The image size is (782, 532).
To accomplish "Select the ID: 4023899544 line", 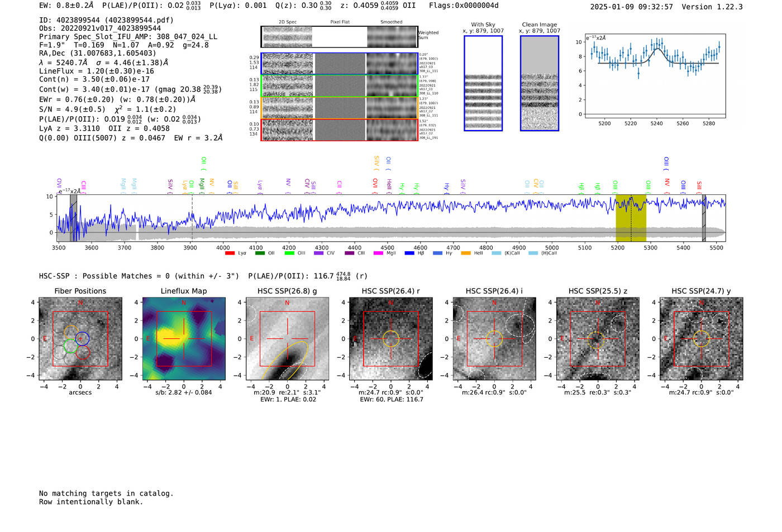I will tap(106, 20).
